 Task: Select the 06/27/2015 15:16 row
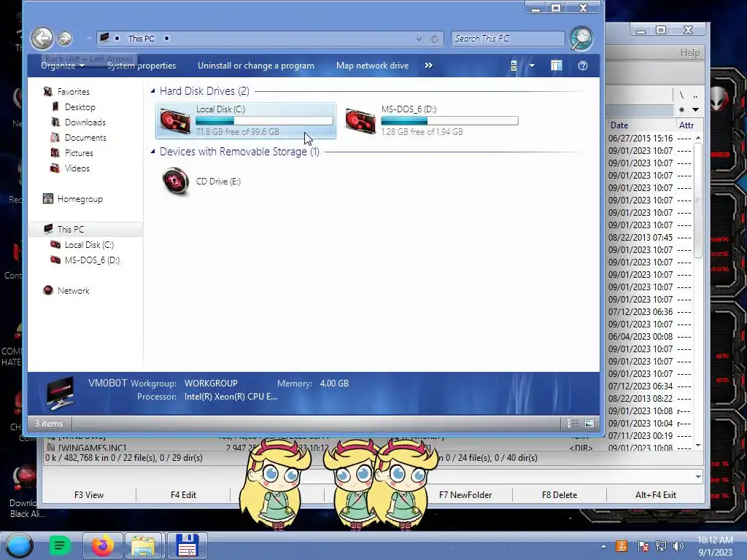pos(650,138)
